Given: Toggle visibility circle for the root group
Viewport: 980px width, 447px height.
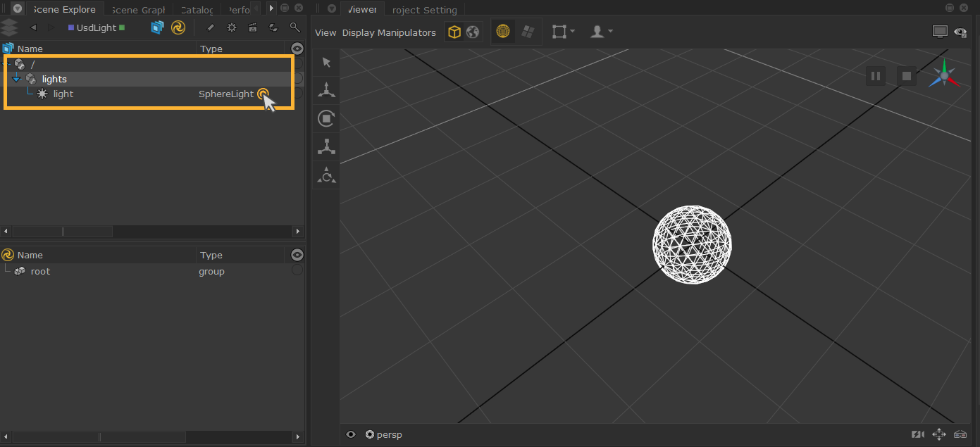Looking at the screenshot, I should pos(297,270).
